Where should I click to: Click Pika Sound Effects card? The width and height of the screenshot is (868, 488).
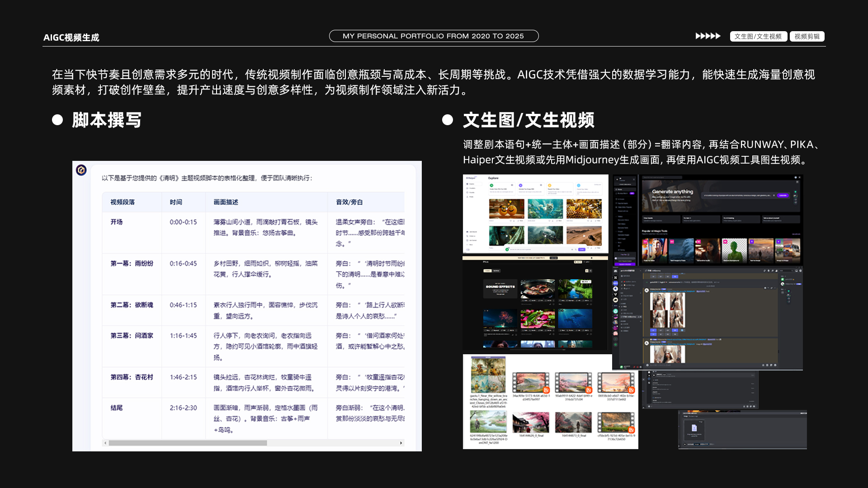(500, 288)
